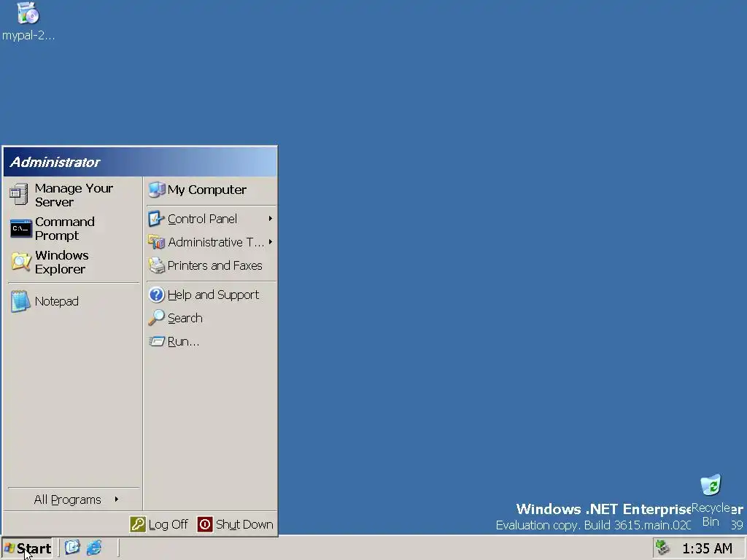This screenshot has width=747, height=560.
Task: Click the Printers and Faxes icon
Action: coord(156,265)
